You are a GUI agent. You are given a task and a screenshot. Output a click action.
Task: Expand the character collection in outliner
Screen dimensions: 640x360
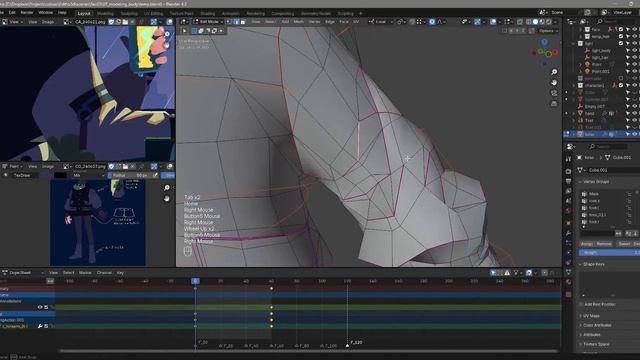pos(573,86)
